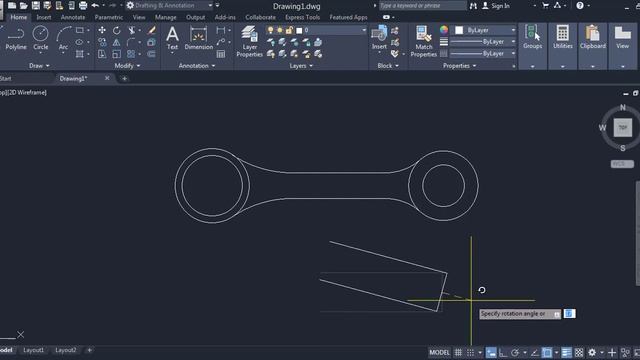Click the Hatch tool in Draw panel
Image resolution: width=640 pixels, height=360 pixels.
[80, 54]
